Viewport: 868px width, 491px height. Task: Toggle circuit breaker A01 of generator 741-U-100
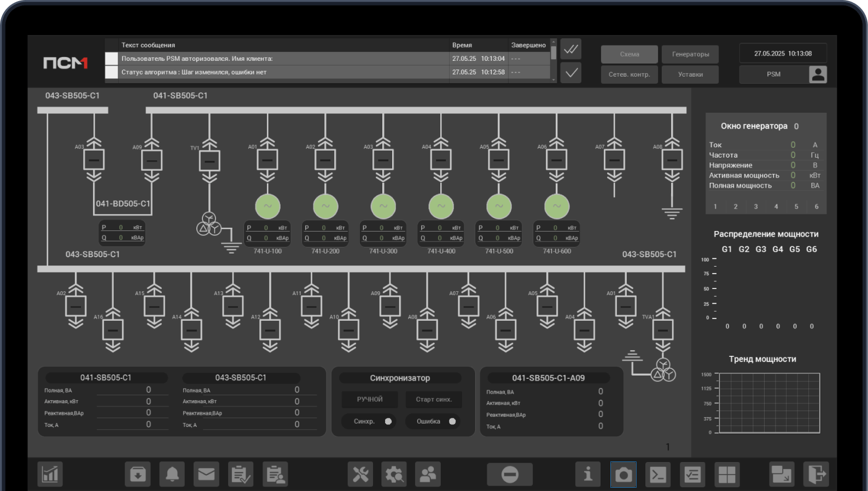point(267,160)
